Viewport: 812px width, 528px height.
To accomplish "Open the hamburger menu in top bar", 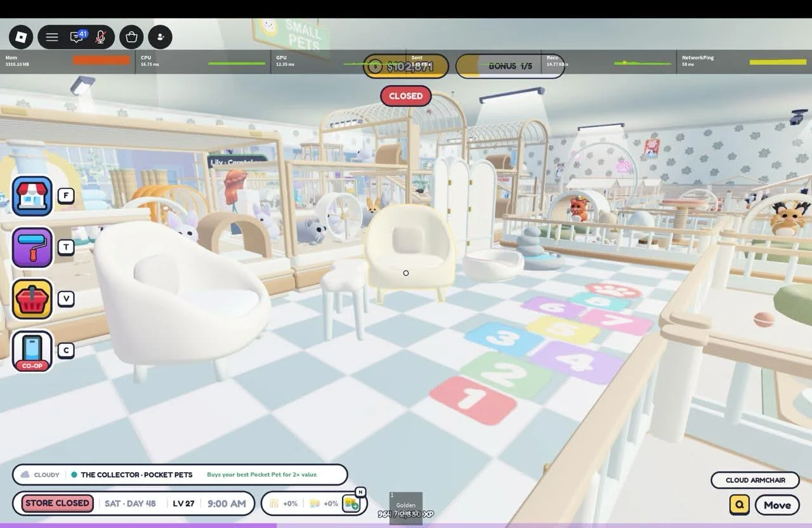I will pyautogui.click(x=52, y=37).
